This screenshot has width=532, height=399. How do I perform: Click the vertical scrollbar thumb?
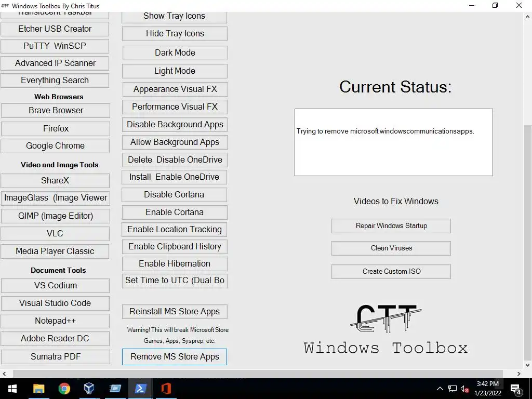coord(528,243)
